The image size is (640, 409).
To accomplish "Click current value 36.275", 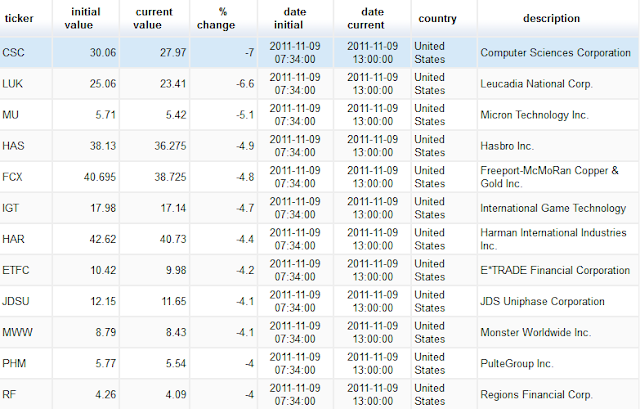I will tap(170, 146).
